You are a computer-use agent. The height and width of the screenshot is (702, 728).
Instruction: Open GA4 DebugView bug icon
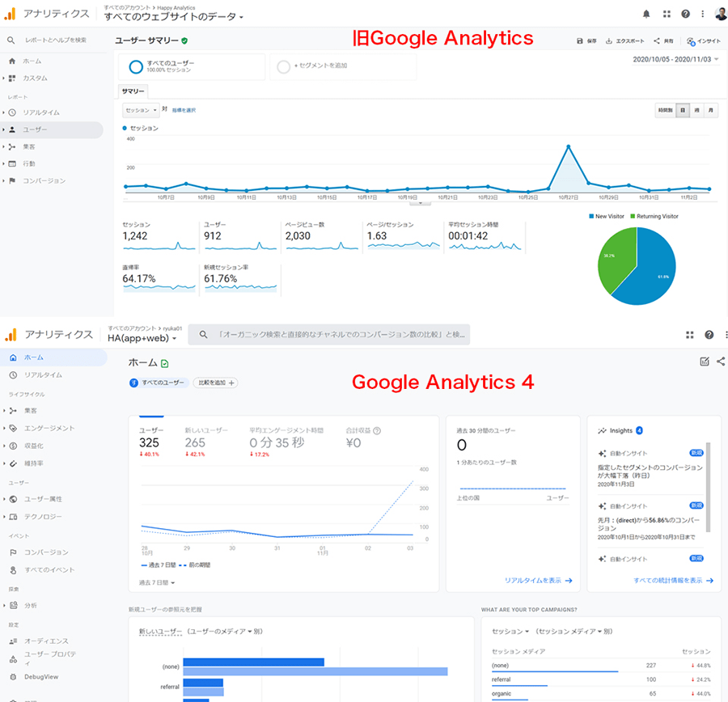(x=13, y=677)
